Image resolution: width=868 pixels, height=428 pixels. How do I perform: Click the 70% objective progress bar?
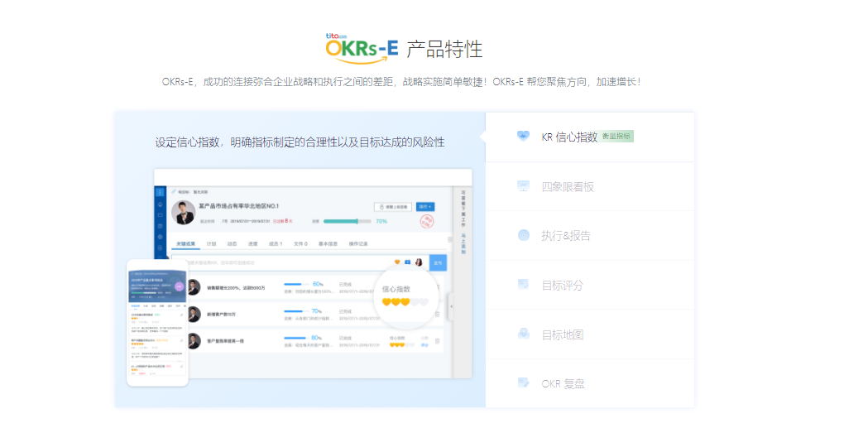(347, 222)
